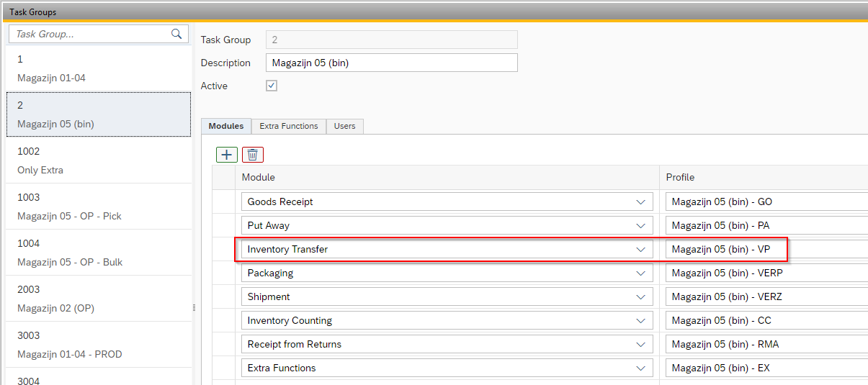Uncheck the Active checkbox
868x385 pixels.
[272, 86]
